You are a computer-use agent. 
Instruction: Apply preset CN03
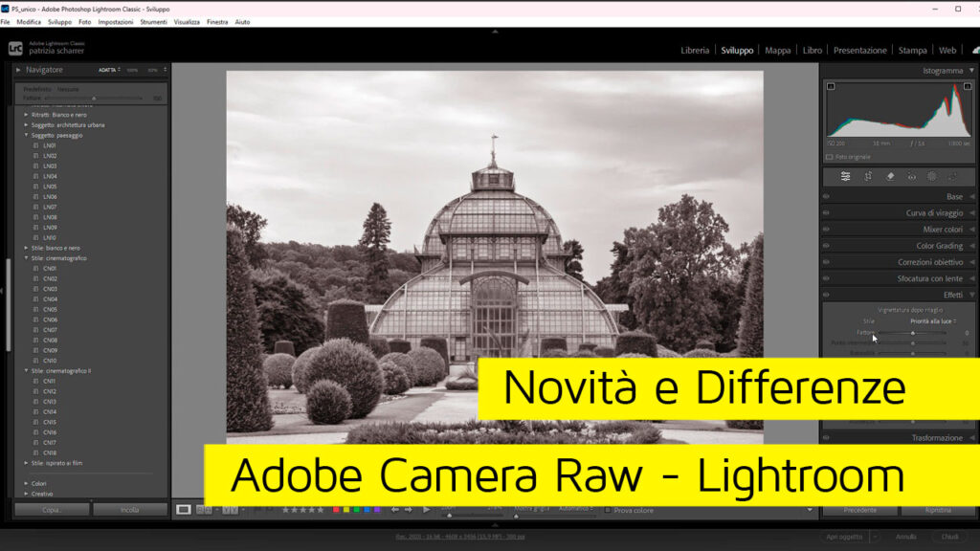click(x=50, y=289)
